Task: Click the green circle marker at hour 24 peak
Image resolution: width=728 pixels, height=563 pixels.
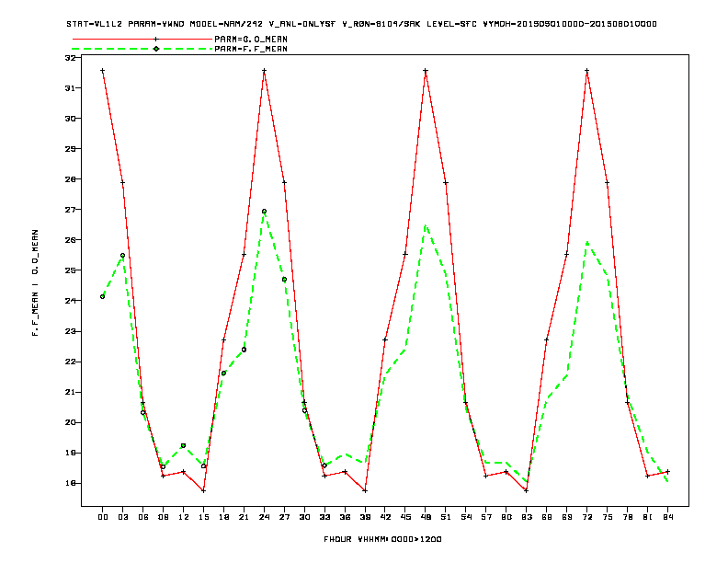Action: pyautogui.click(x=264, y=211)
